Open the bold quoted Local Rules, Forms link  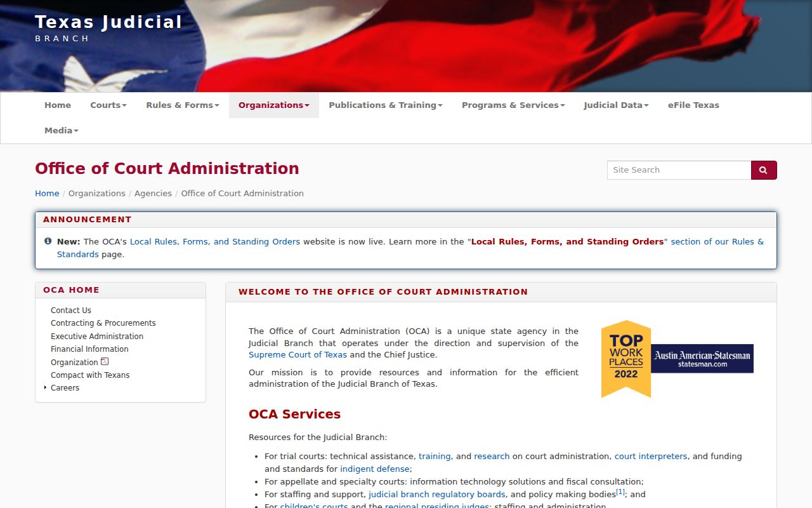(x=567, y=242)
